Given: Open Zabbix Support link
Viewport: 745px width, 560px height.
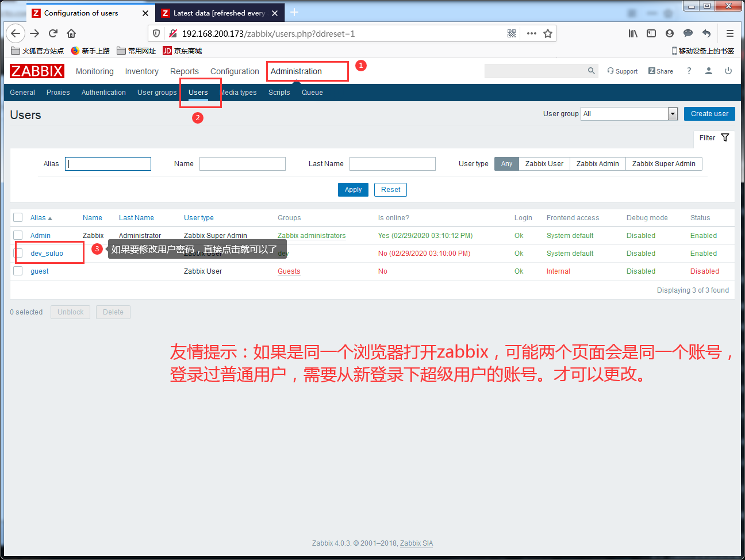Looking at the screenshot, I should (623, 71).
